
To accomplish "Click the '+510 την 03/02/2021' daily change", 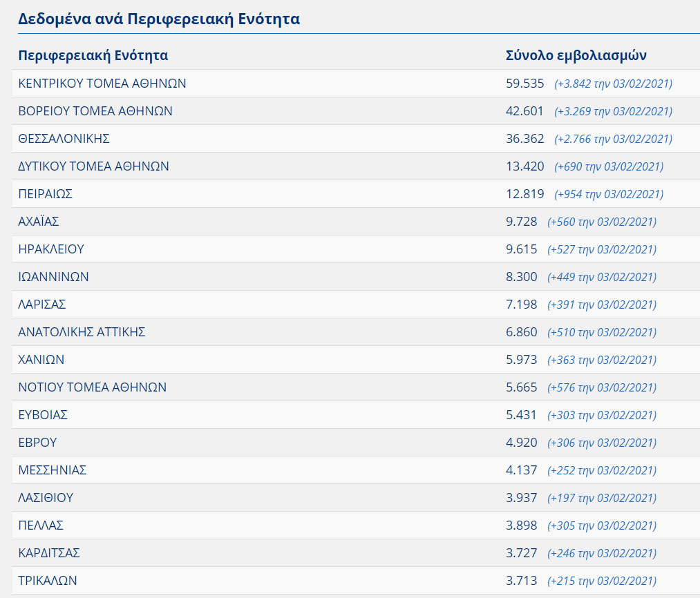I will 601,332.
